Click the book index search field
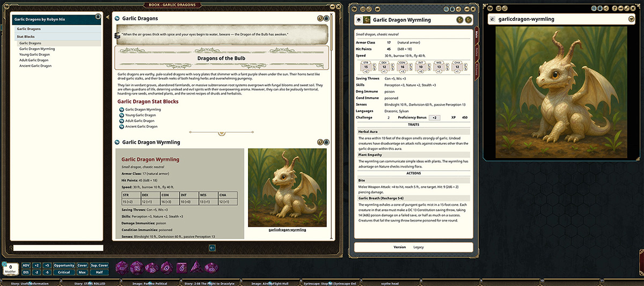Viewport: 644px width, 286px height. pos(58,248)
